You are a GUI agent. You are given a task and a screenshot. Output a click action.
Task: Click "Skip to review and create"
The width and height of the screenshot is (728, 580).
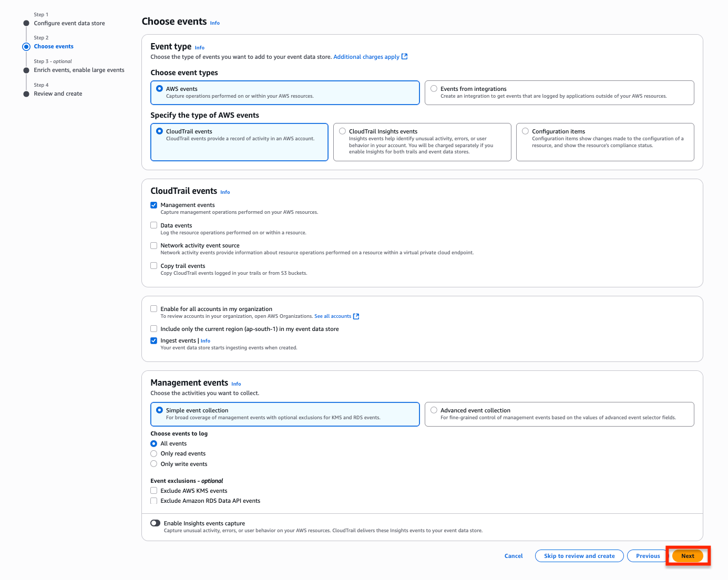pos(579,556)
